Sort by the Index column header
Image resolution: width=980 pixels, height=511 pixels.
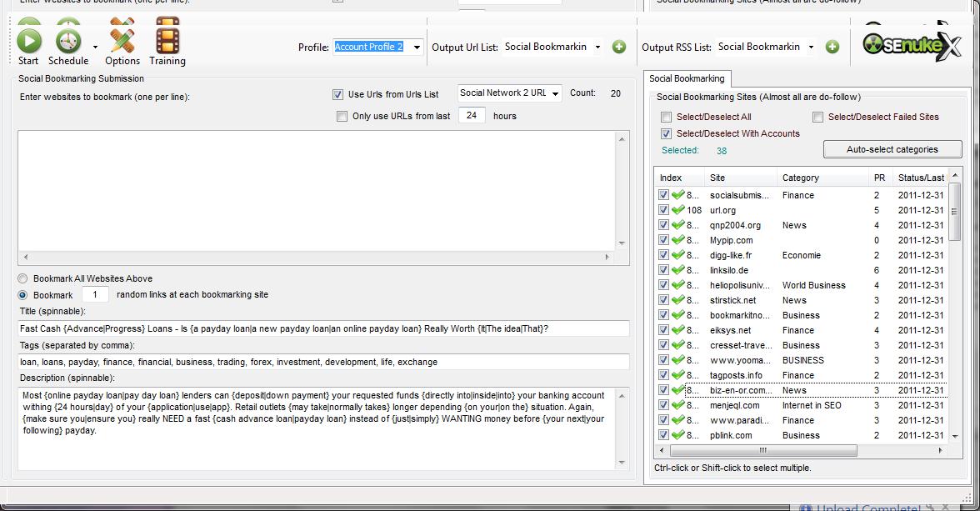point(679,178)
